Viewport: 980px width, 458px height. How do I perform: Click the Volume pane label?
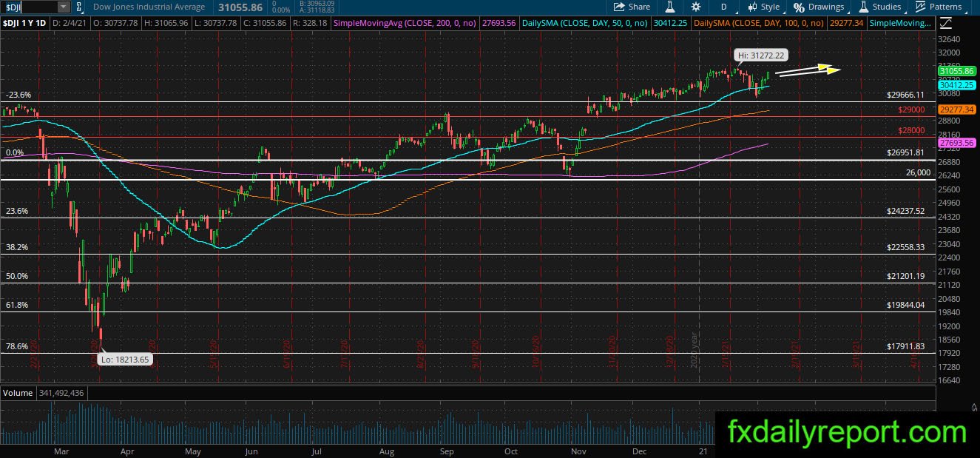pyautogui.click(x=17, y=392)
